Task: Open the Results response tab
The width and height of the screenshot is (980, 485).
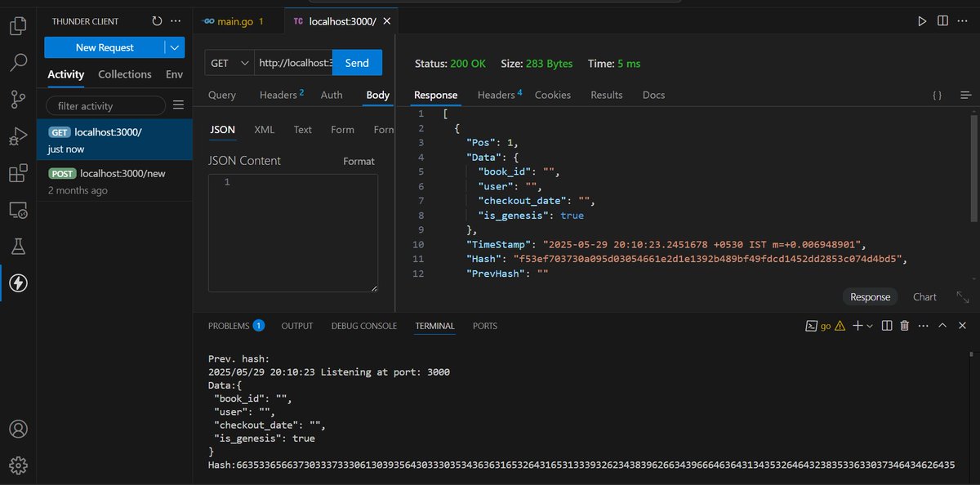Action: pyautogui.click(x=607, y=95)
